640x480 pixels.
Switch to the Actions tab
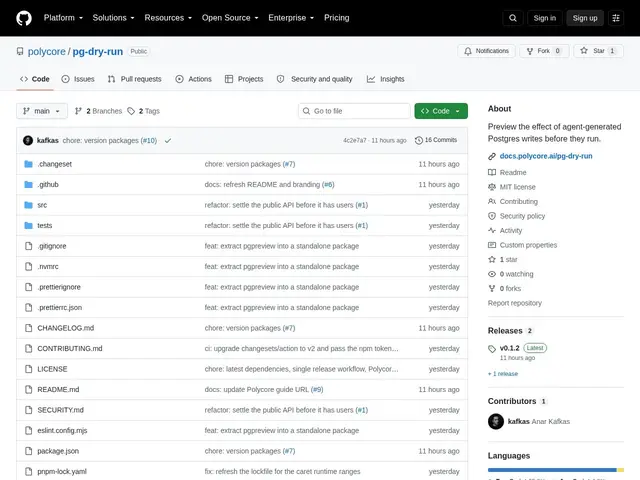click(x=193, y=79)
